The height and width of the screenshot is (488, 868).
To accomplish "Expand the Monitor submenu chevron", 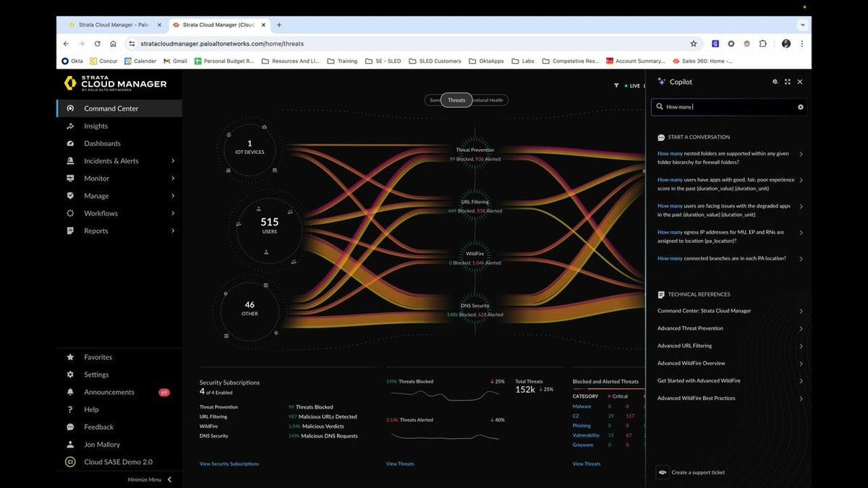I will 173,178.
